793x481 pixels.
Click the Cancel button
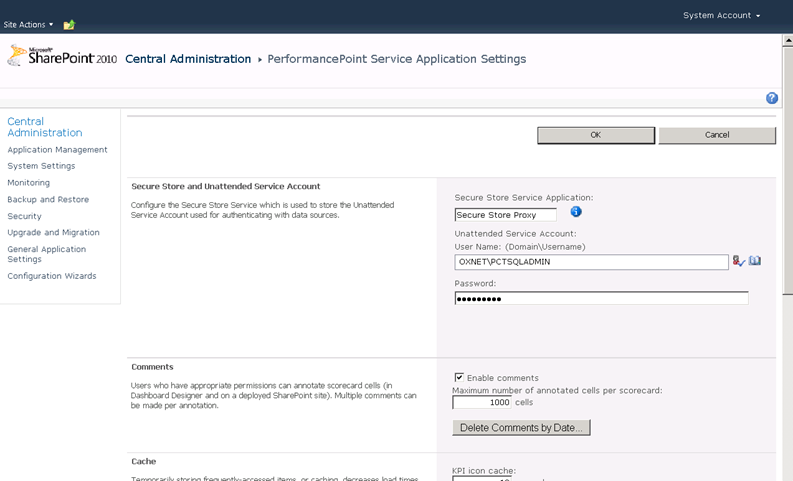[x=717, y=135]
